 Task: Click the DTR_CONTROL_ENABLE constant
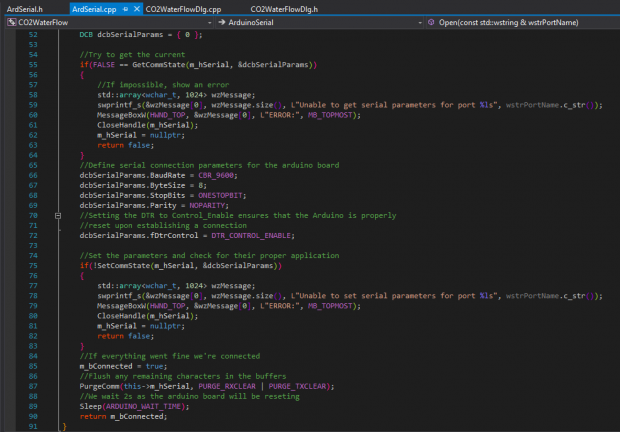[251, 235]
